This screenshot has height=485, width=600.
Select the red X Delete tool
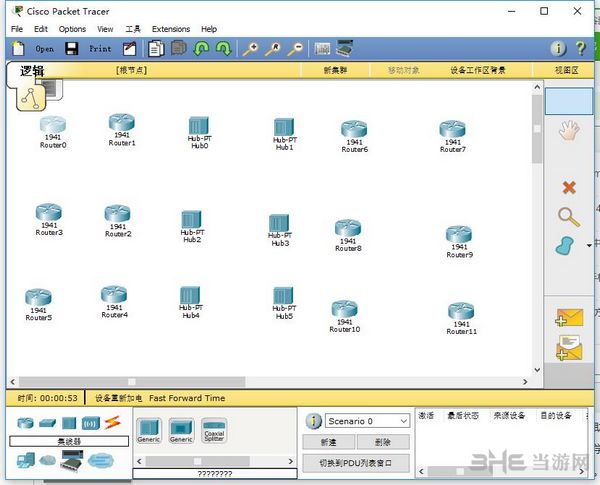(569, 187)
